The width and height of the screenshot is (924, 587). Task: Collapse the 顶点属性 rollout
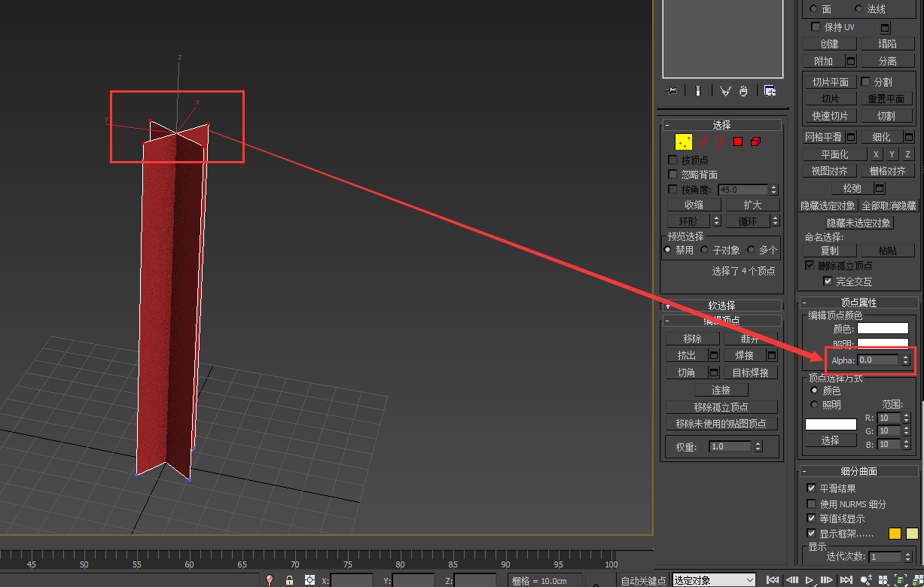click(x=858, y=303)
